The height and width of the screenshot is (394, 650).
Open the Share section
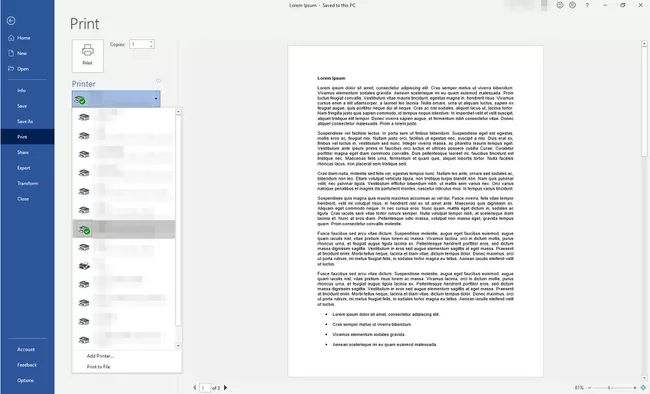pos(27,152)
